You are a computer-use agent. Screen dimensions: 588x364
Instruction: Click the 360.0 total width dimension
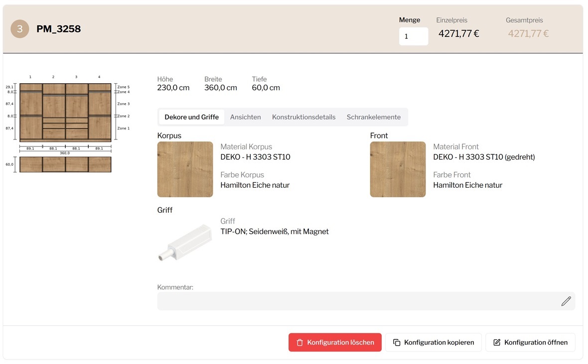click(x=65, y=153)
